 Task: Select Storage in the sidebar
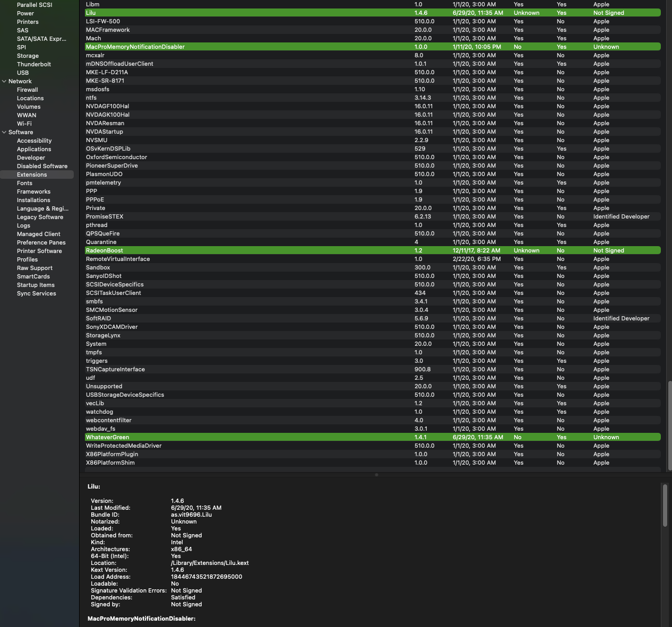click(28, 56)
